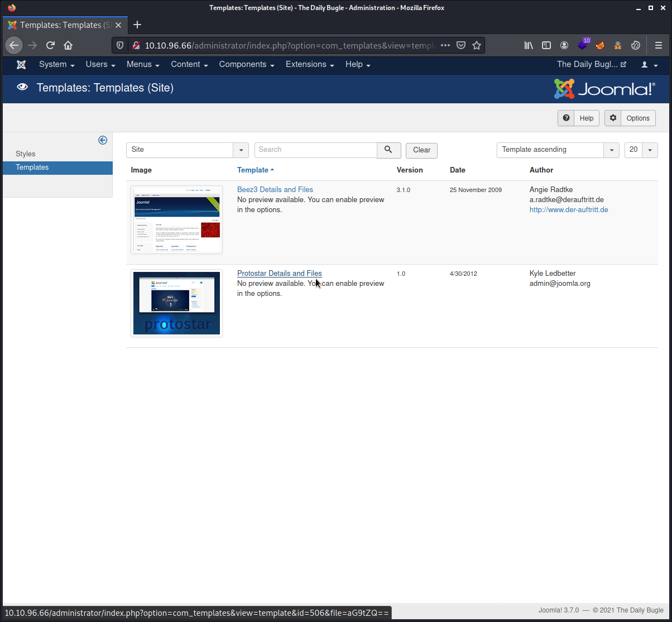This screenshot has width=672, height=622.
Task: Open the Firefox hamburger menu
Action: (x=658, y=45)
